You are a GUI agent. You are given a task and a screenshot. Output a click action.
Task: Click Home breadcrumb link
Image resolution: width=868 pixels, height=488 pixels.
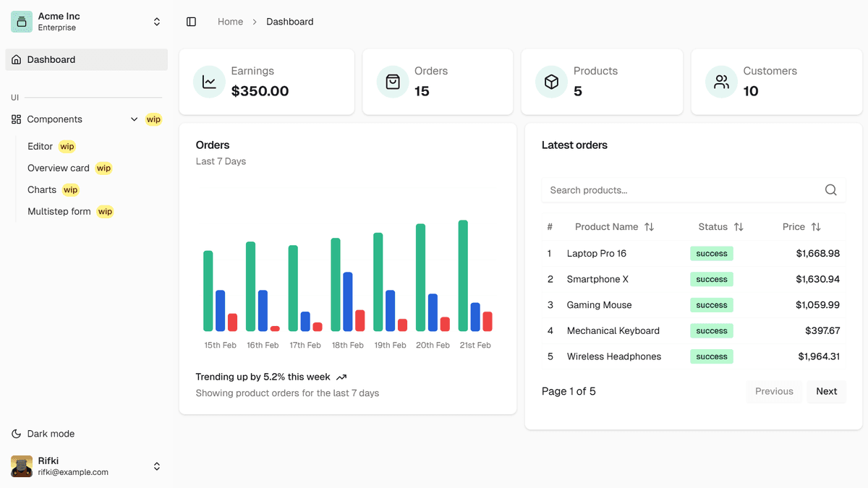[230, 22]
